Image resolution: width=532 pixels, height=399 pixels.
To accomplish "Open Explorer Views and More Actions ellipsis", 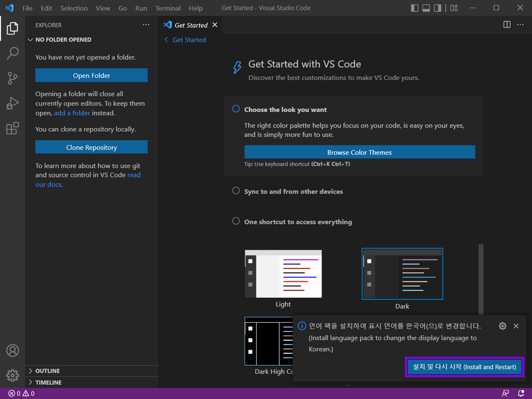I will [x=146, y=25].
